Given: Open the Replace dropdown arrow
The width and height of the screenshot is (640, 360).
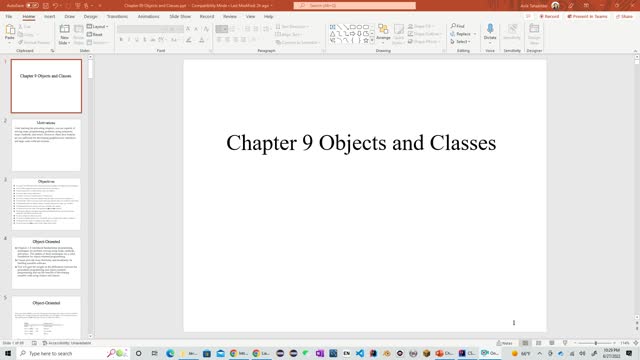Looking at the screenshot, I should coord(475,34).
